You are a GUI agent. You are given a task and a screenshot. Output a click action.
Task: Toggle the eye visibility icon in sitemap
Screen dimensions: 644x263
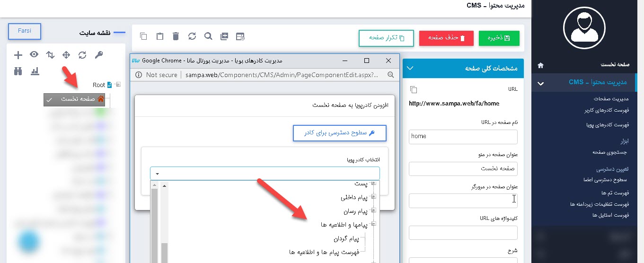click(34, 55)
